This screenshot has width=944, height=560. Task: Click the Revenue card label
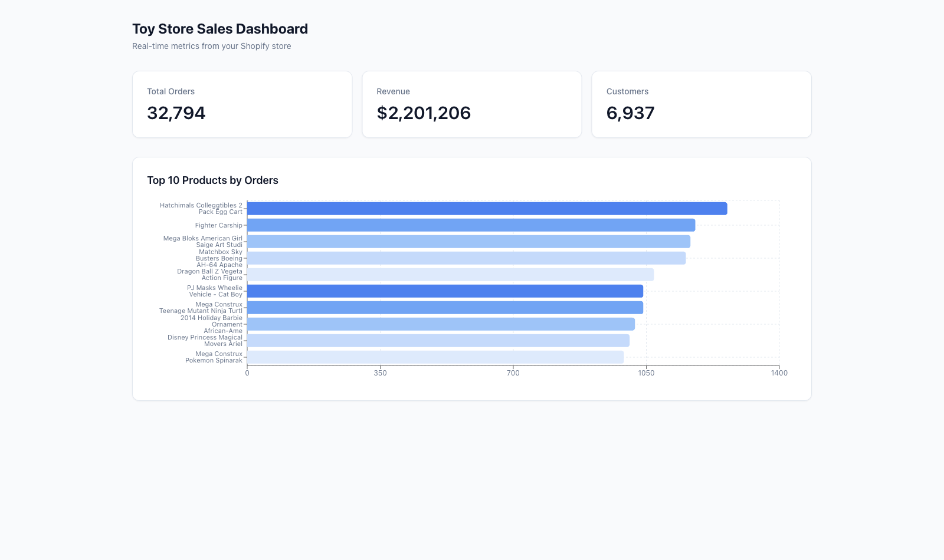tap(393, 91)
